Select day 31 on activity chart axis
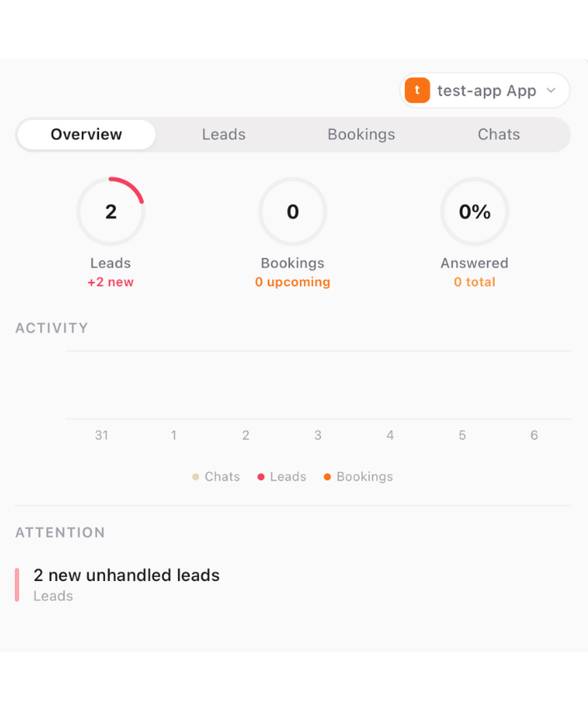This screenshot has height=716, width=588. [x=102, y=435]
